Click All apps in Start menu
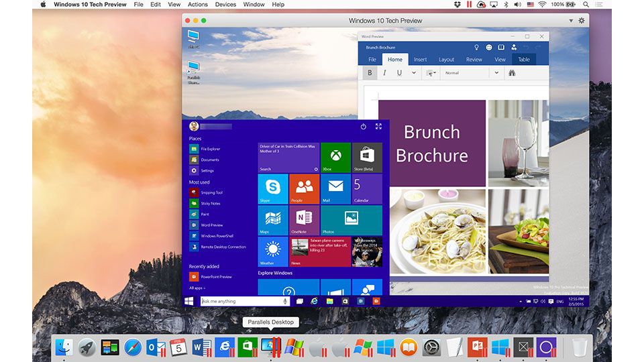The height and width of the screenshot is (362, 644). [197, 287]
